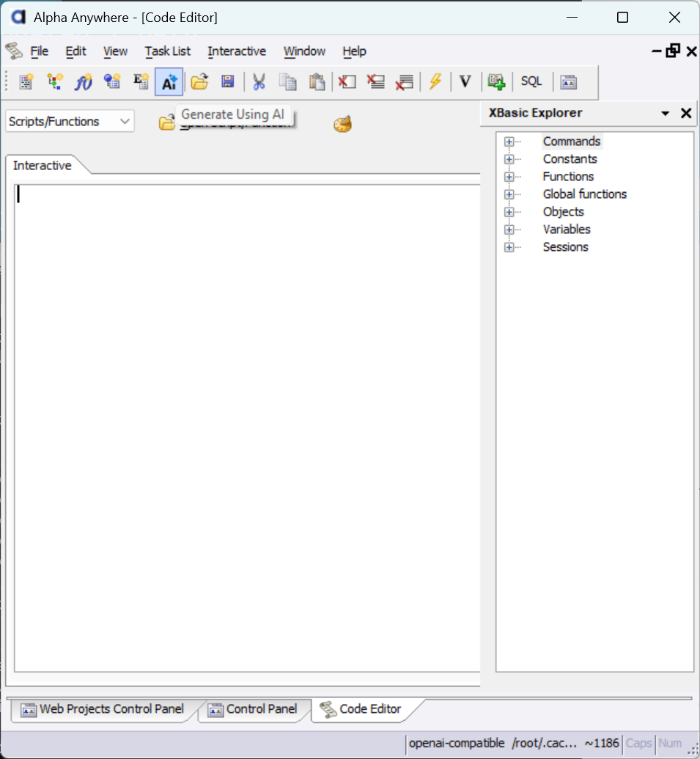Open the Task List menu

tap(167, 51)
